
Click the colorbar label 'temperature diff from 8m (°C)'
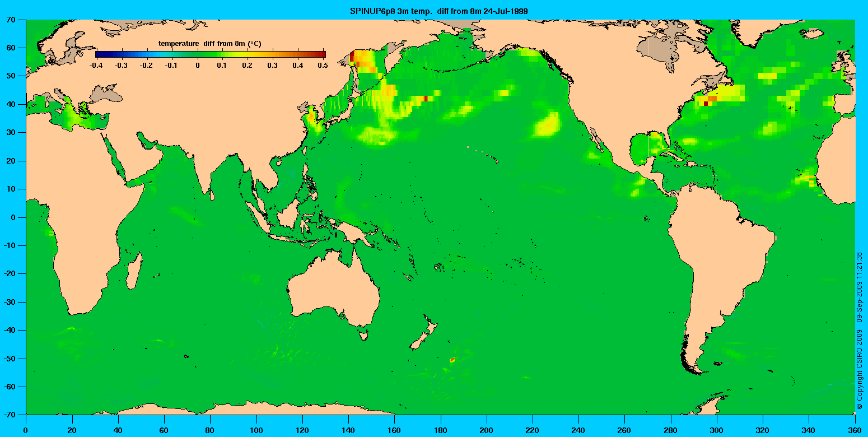point(209,44)
